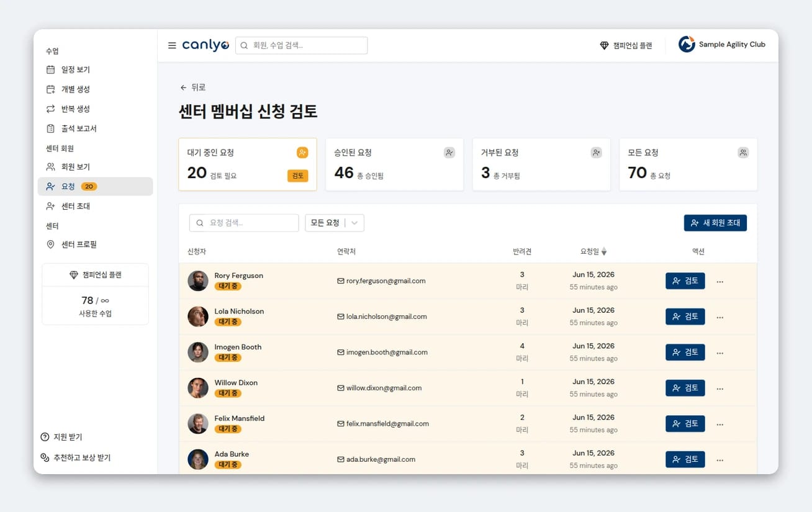
Task: Click the 새 회원 초대 button
Action: click(715, 223)
